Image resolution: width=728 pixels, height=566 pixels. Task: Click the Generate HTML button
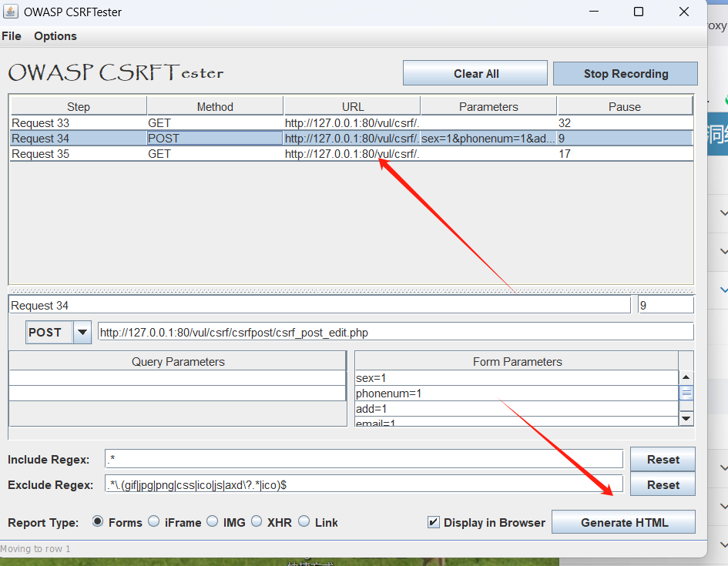click(x=623, y=522)
